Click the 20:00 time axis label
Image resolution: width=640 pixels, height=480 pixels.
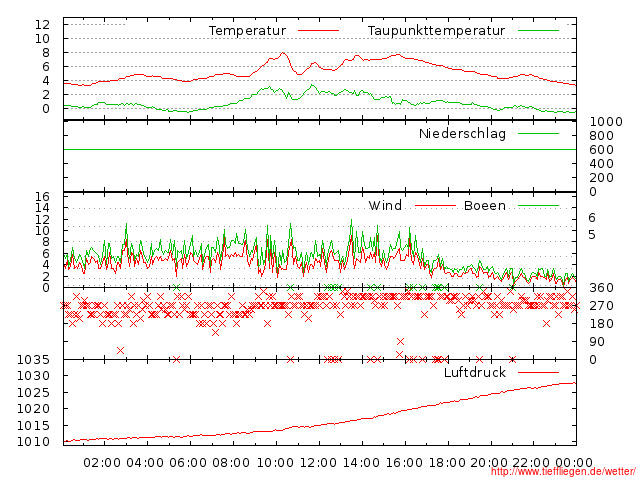point(489,463)
